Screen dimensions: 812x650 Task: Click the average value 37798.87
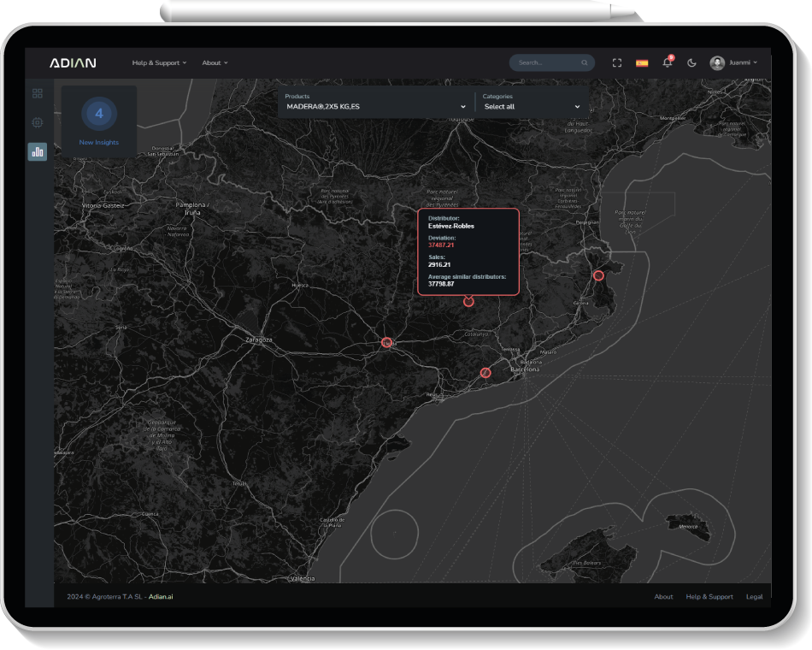[x=441, y=284]
